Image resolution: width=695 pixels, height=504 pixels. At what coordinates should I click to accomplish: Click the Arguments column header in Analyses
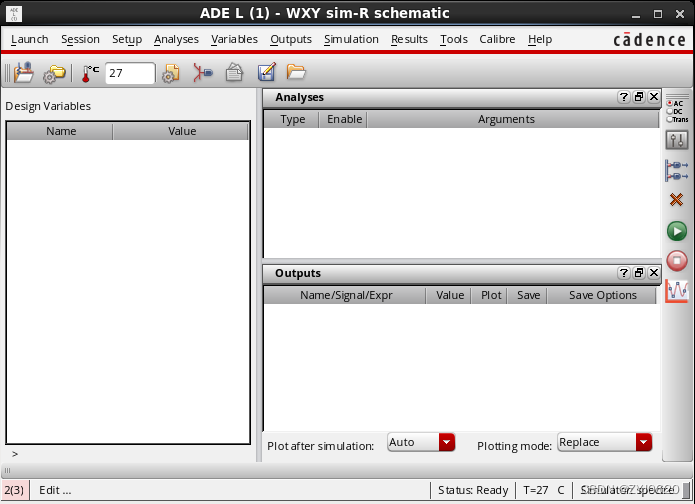(x=513, y=119)
